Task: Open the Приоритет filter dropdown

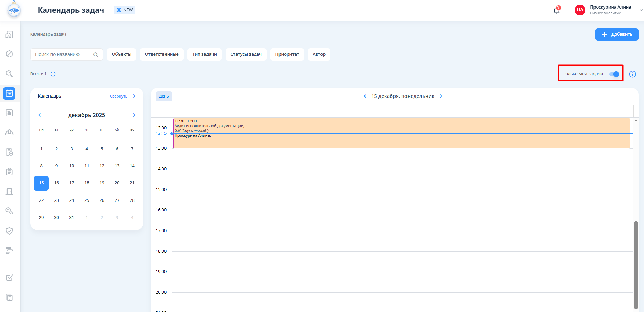Action: 287,54
